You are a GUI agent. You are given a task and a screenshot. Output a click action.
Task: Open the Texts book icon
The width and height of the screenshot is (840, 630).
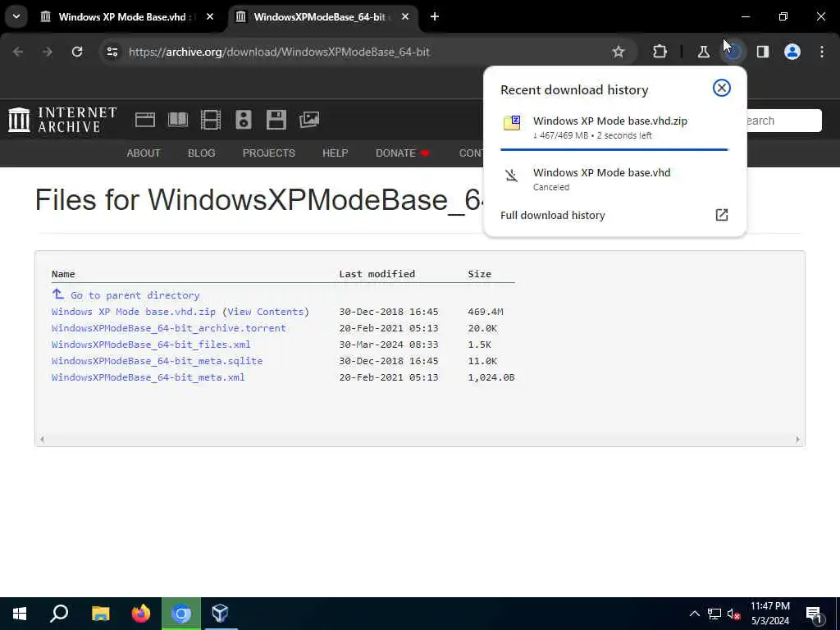click(178, 120)
